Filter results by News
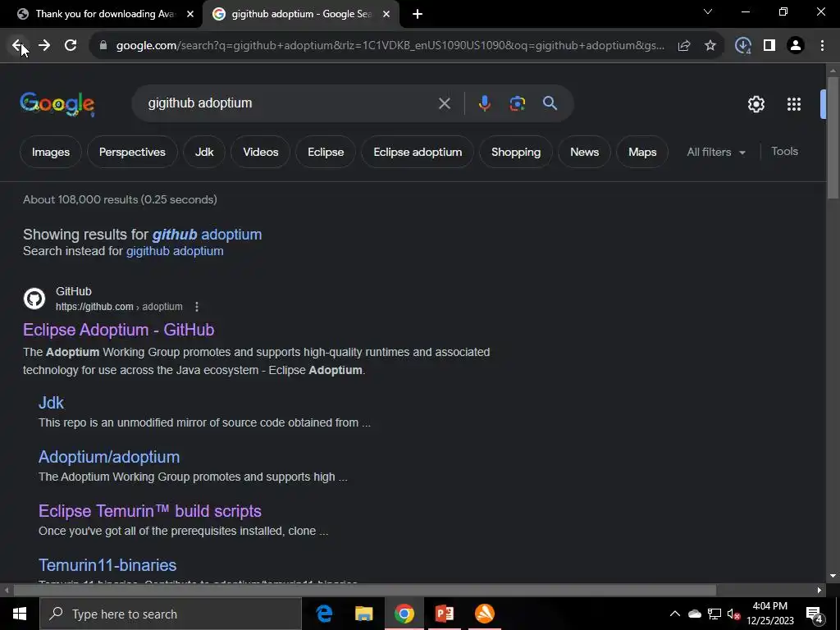Image resolution: width=840 pixels, height=630 pixels. pyautogui.click(x=584, y=152)
